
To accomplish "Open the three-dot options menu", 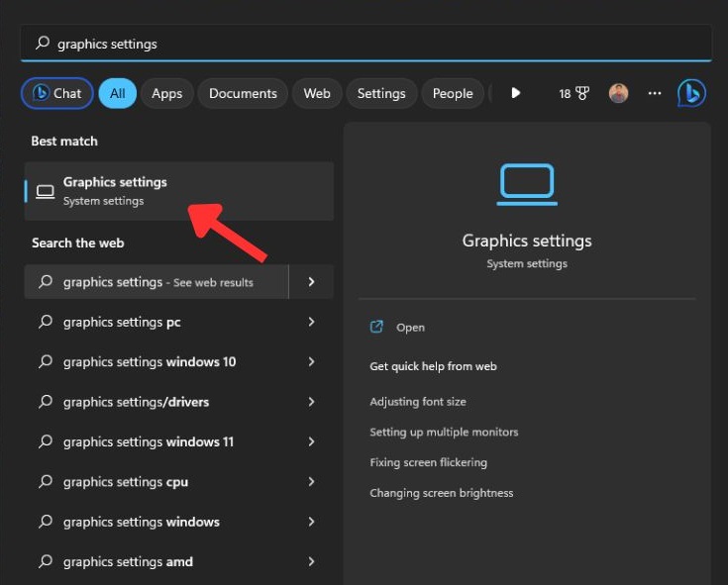I will (655, 93).
